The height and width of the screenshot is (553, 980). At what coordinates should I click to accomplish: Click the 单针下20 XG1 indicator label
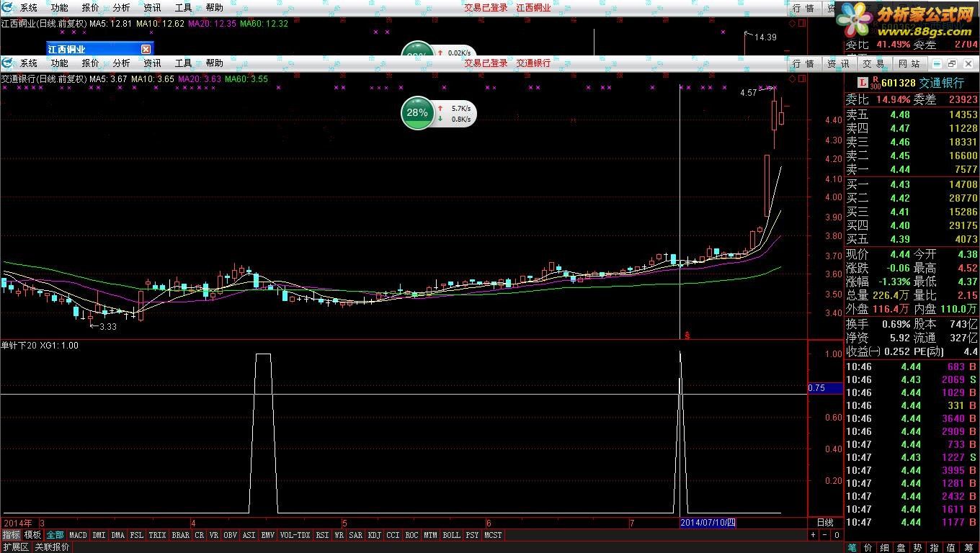point(40,346)
